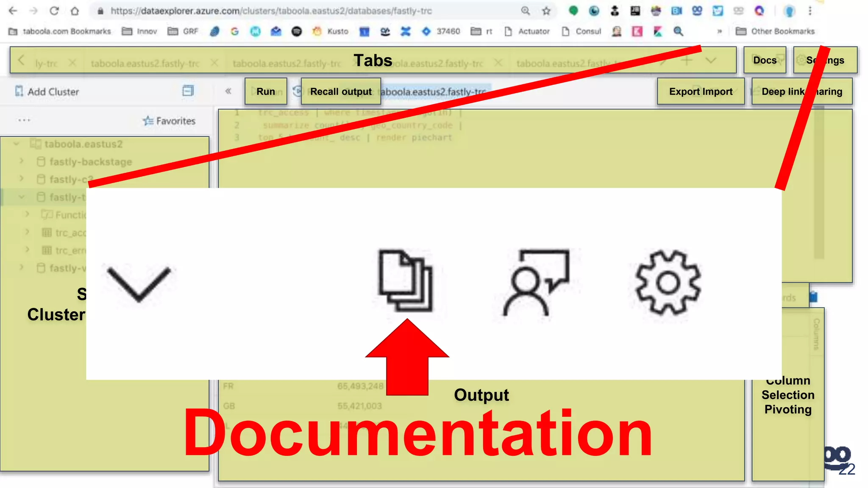Open taboola.com Bookmarks folder
This screenshot has height=488, width=868.
pyautogui.click(x=60, y=31)
